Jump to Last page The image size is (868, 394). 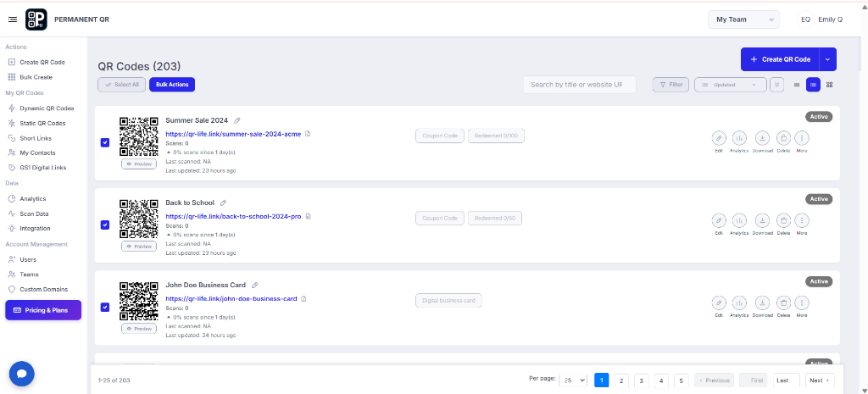(x=786, y=380)
